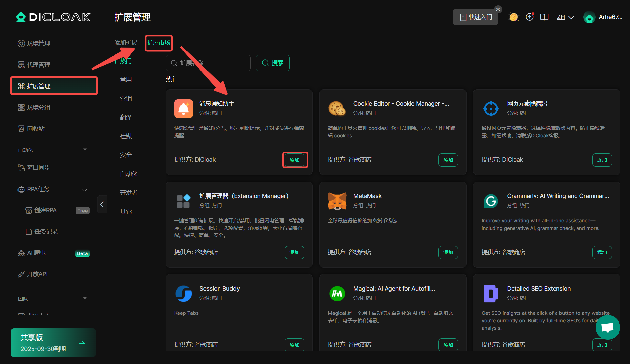Open 环境管理 in sidebar
This screenshot has height=364, width=630.
coord(34,43)
